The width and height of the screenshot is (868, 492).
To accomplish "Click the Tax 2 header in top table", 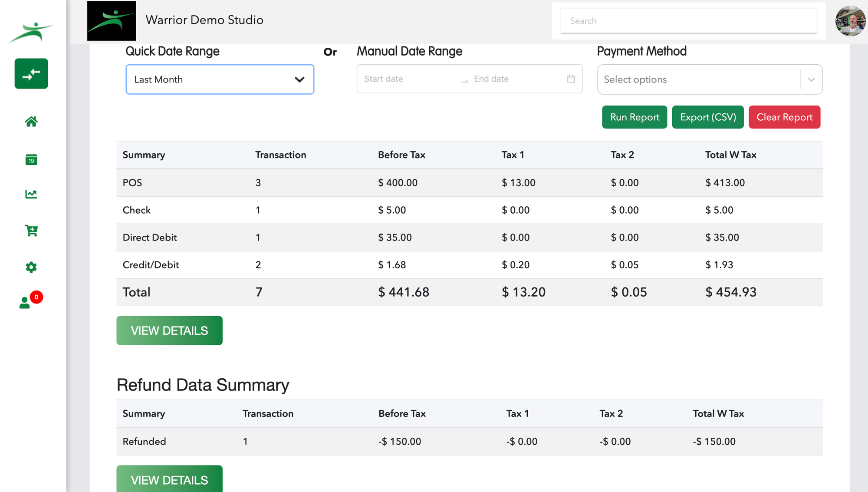I will click(622, 155).
